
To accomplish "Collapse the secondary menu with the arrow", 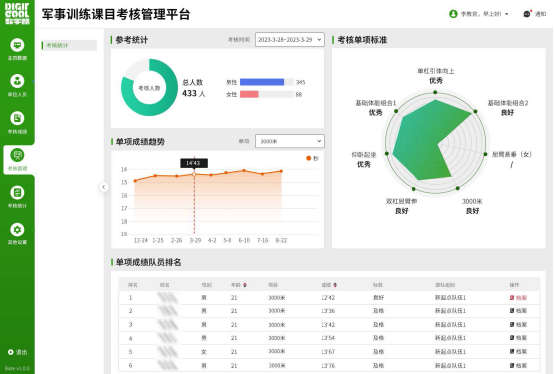I will pos(104,187).
